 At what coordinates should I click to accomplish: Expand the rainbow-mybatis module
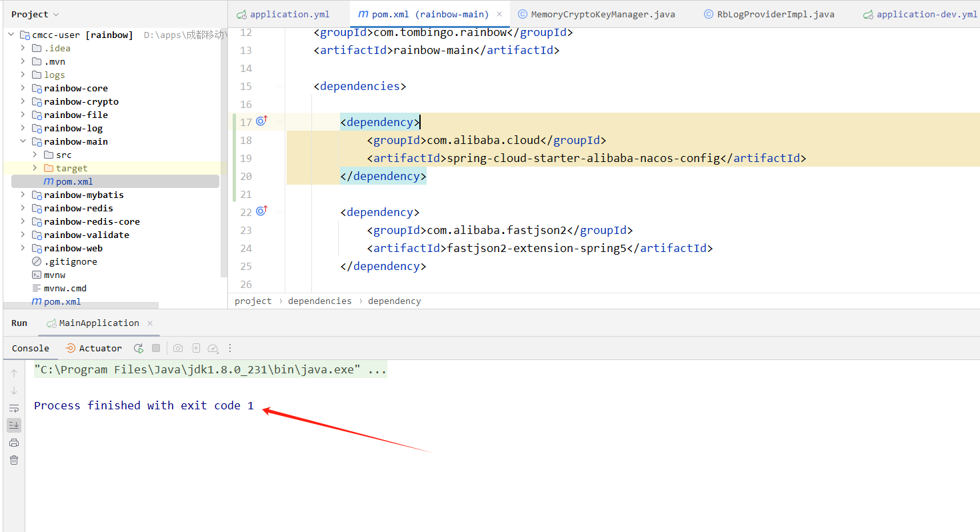23,195
